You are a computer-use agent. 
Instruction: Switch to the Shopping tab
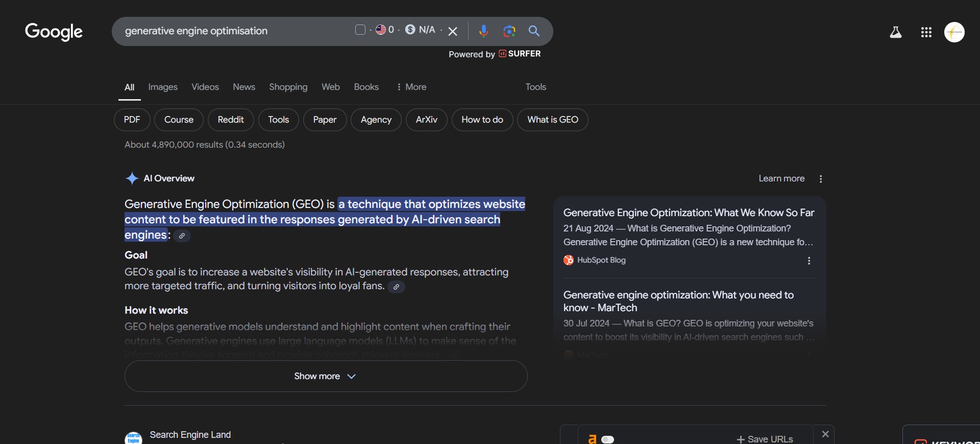[x=288, y=87]
